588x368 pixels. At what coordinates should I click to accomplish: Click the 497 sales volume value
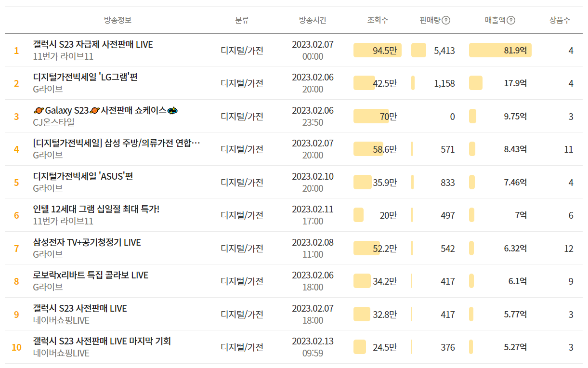(x=448, y=215)
